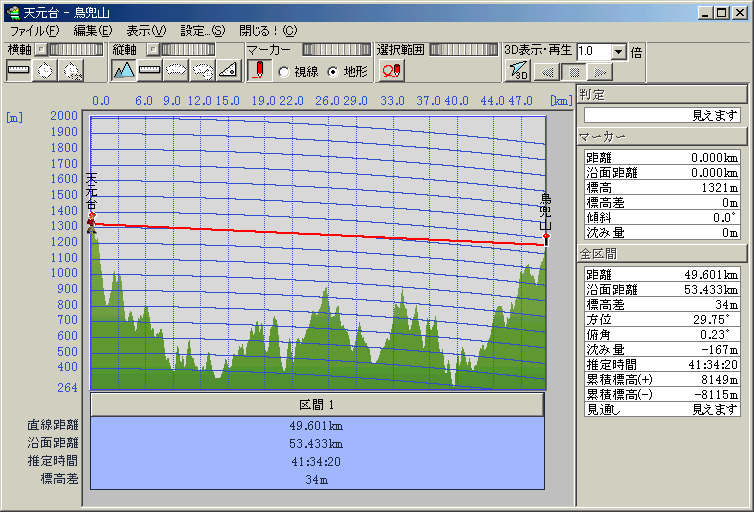The image size is (754, 512).
Task: Select the horizontal axis distance ruler icon
Action: (19, 71)
